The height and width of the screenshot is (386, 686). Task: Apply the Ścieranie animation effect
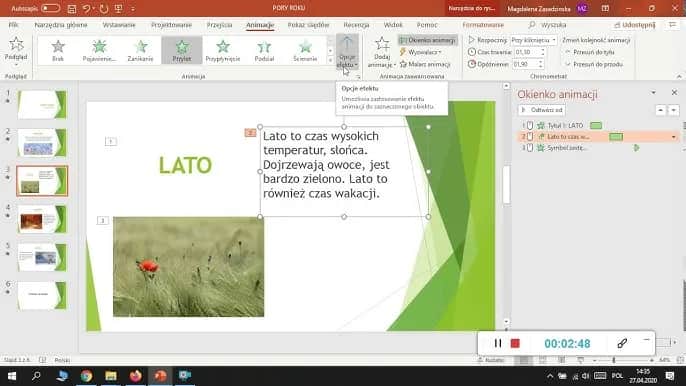tap(305, 50)
